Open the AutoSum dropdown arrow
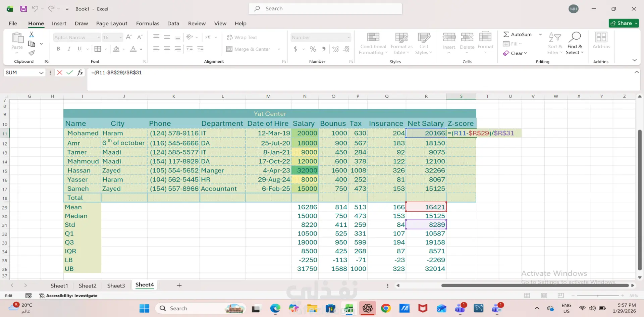Viewport: 644px width, 317px height. [540, 35]
